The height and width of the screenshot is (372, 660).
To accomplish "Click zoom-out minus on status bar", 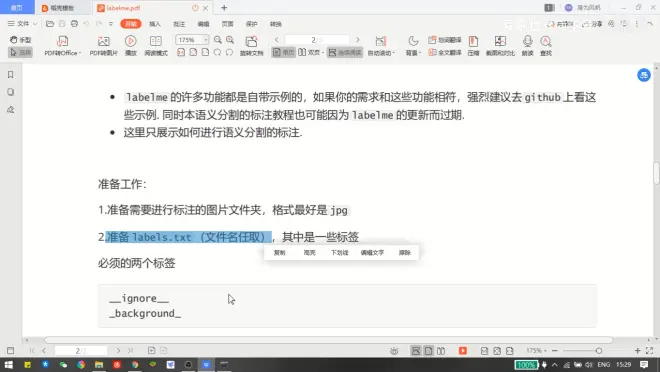I will click(555, 351).
